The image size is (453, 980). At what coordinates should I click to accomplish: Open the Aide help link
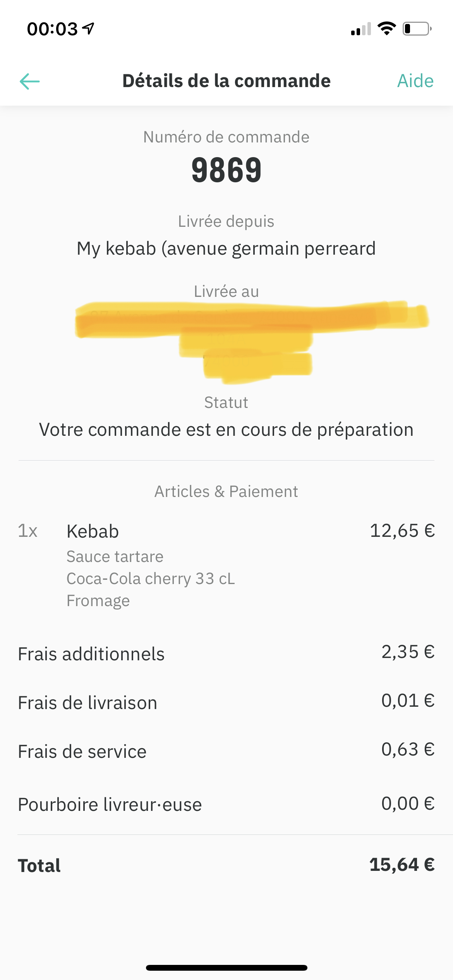(x=415, y=81)
